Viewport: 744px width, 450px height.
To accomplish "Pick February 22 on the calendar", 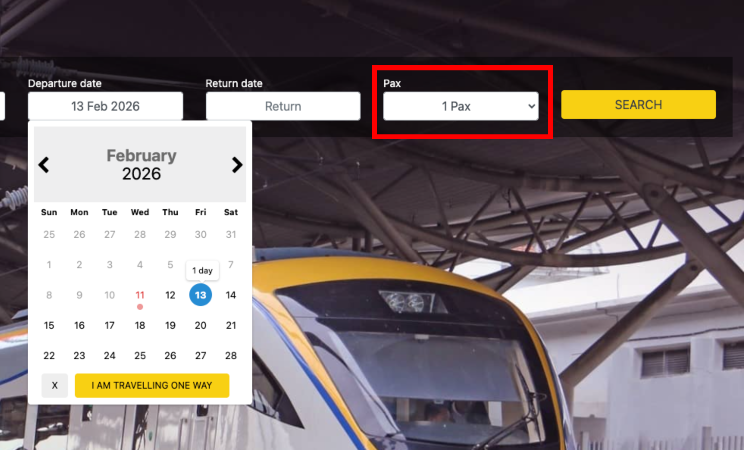I will tap(49, 356).
